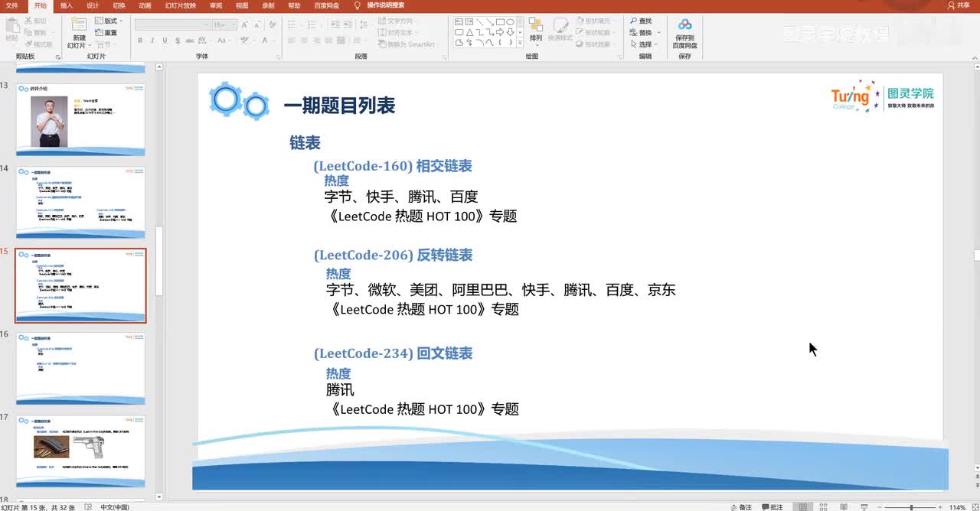Switch to Reading view icon
Viewport: 980px width, 511px height.
coord(844,506)
